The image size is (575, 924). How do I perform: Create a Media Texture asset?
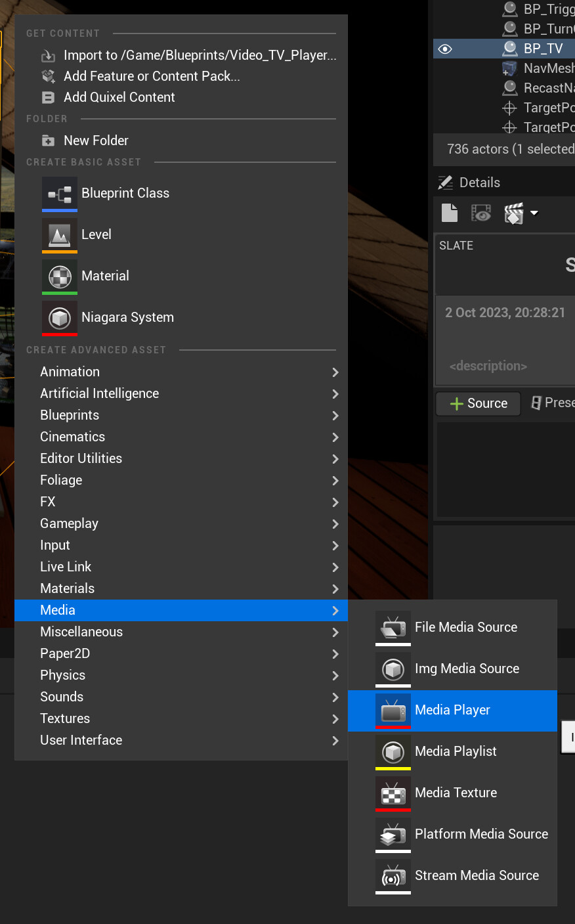click(x=457, y=793)
